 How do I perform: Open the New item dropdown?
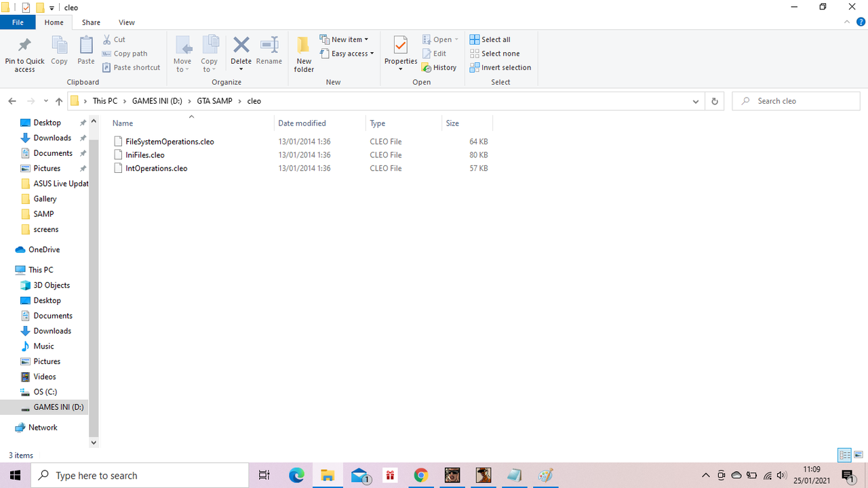[344, 39]
